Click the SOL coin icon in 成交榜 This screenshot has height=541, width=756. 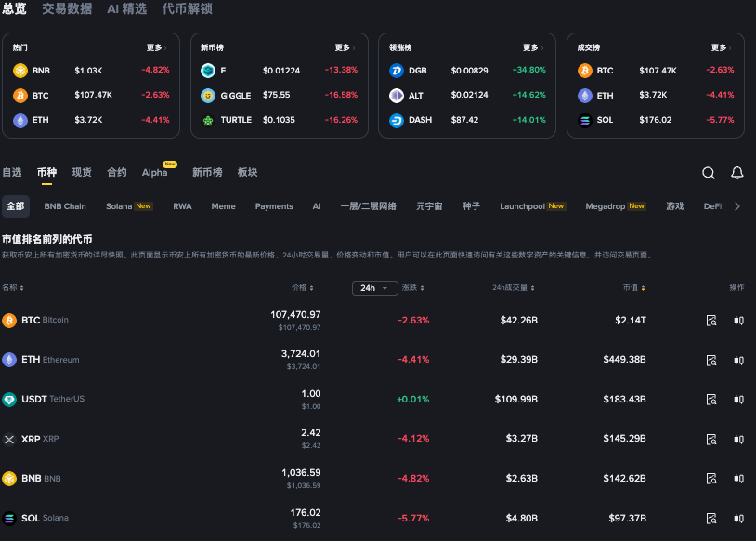coord(585,119)
